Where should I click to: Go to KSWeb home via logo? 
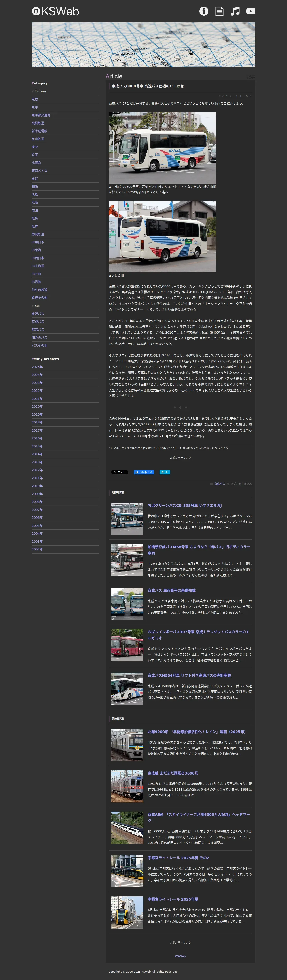point(55,11)
